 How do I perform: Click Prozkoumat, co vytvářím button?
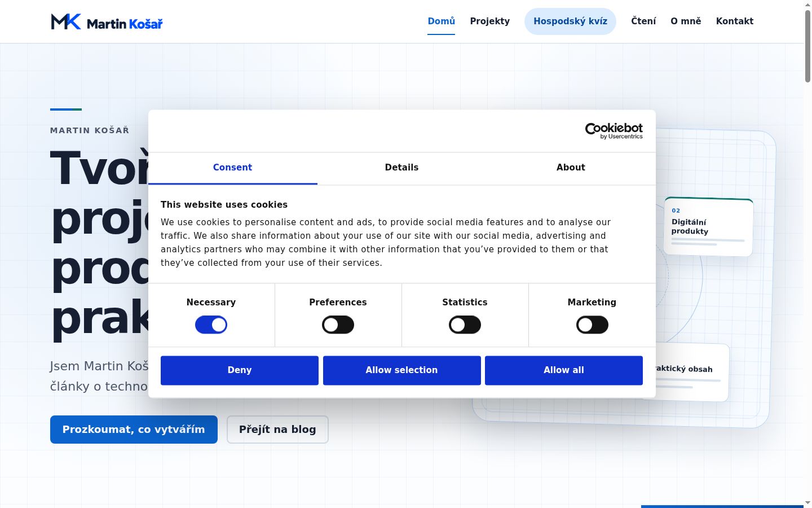(x=134, y=430)
